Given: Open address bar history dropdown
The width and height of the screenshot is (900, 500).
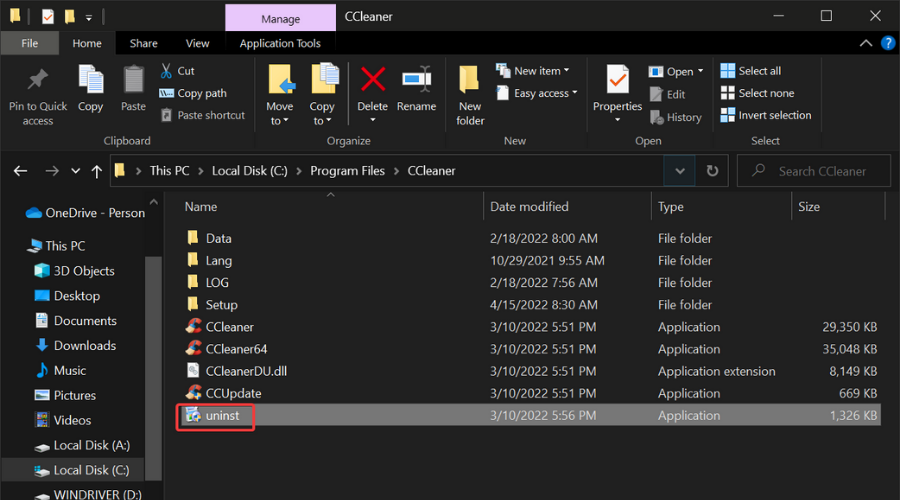Looking at the screenshot, I should 680,170.
